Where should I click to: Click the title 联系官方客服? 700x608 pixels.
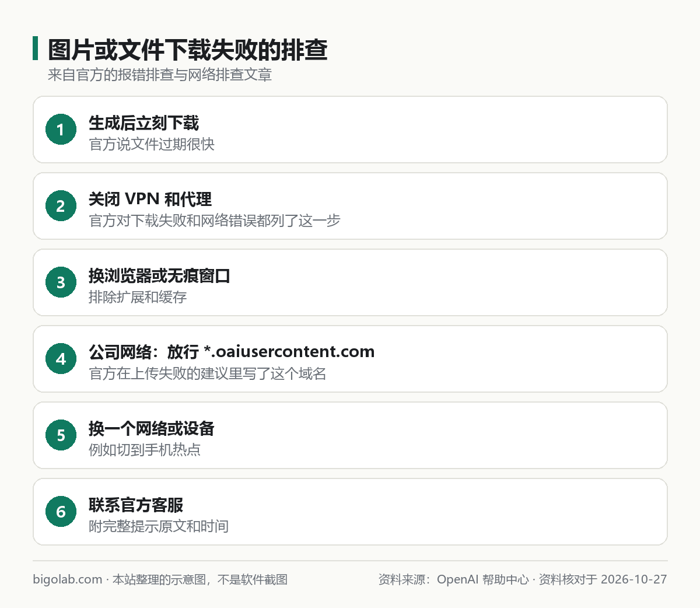(x=136, y=505)
